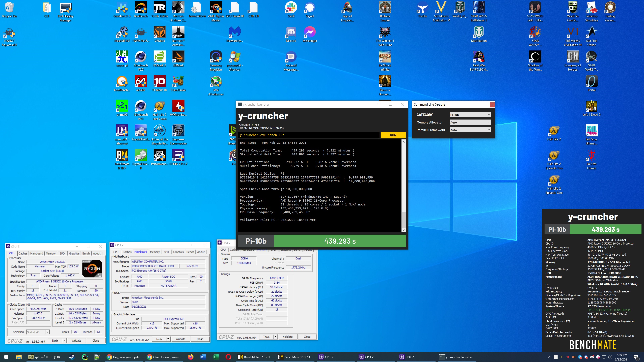Image resolution: width=644 pixels, height=362 pixels.
Task: Open the prime95 desktop icon
Action: (122, 108)
